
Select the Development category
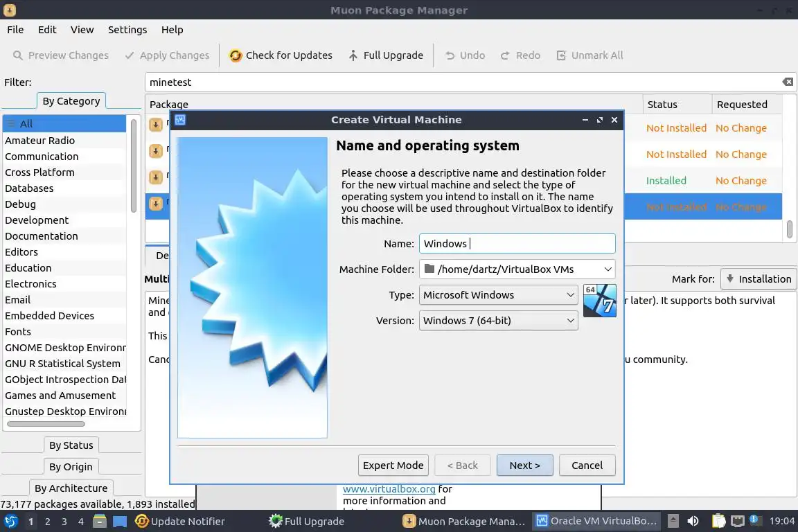tap(64, 220)
